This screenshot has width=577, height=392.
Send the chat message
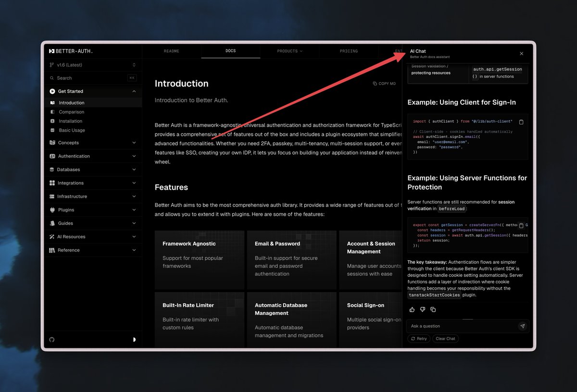(x=523, y=326)
